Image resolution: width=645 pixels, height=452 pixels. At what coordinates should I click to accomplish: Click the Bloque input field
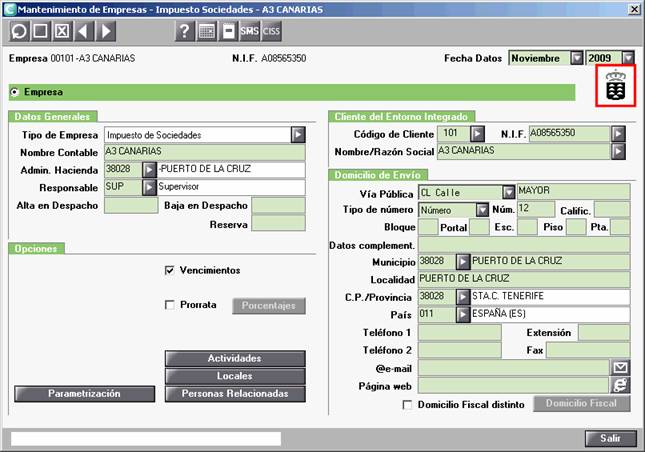[x=428, y=227]
